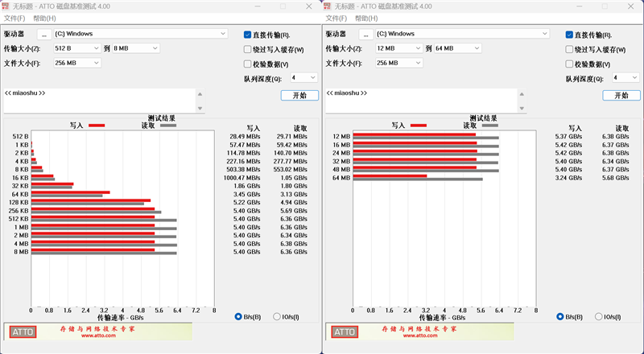Open www.atto.com link in left window

(98, 335)
